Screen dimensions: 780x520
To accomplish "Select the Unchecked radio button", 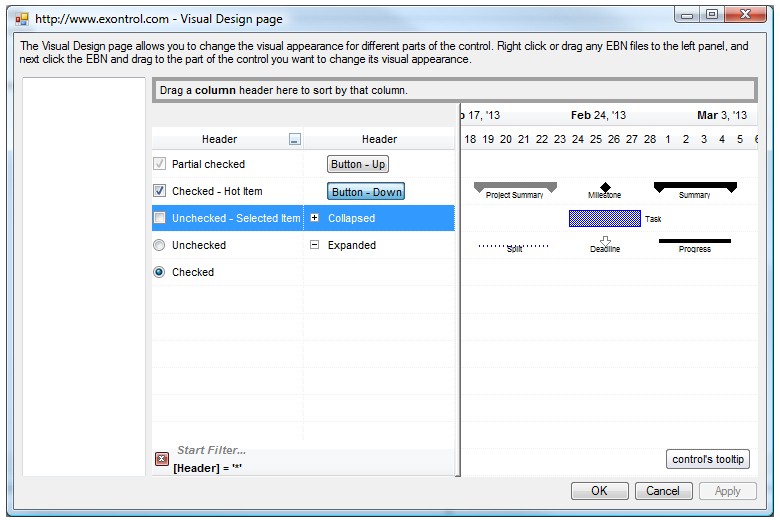I will click(159, 245).
